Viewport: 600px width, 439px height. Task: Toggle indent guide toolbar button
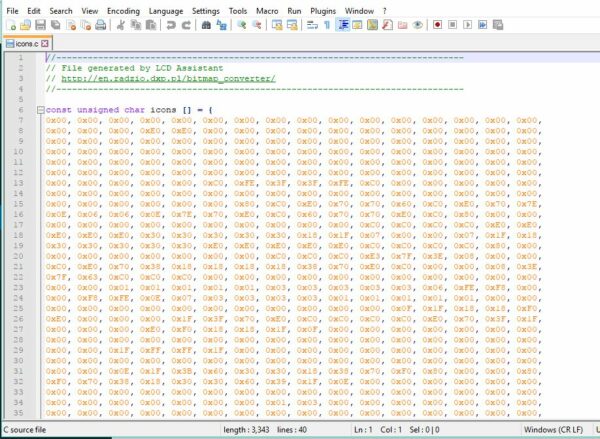tap(343, 25)
